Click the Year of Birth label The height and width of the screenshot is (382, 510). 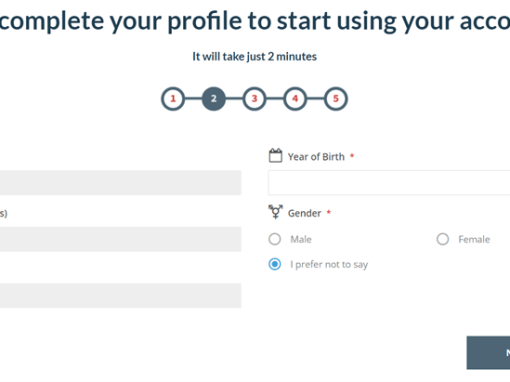click(316, 157)
